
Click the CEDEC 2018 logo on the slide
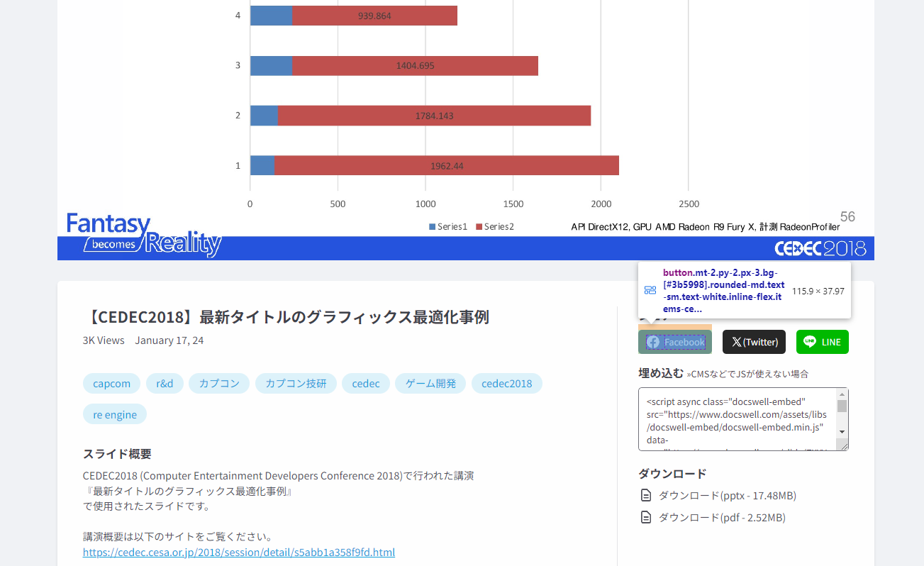click(820, 248)
